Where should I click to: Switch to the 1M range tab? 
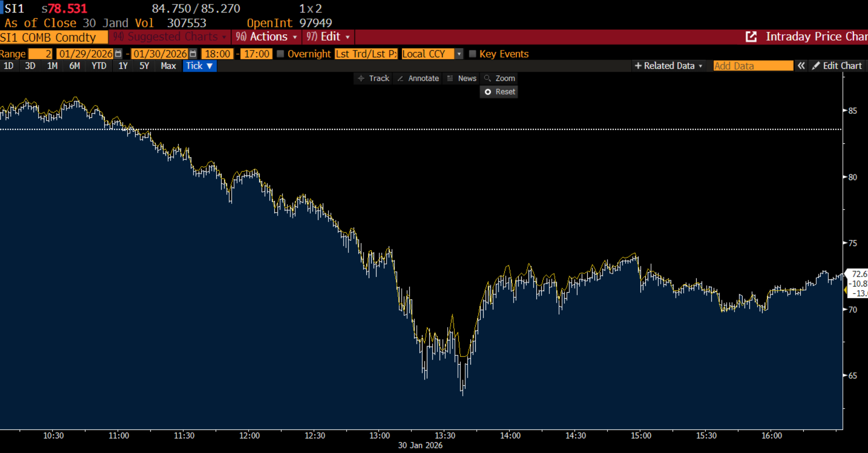point(52,66)
